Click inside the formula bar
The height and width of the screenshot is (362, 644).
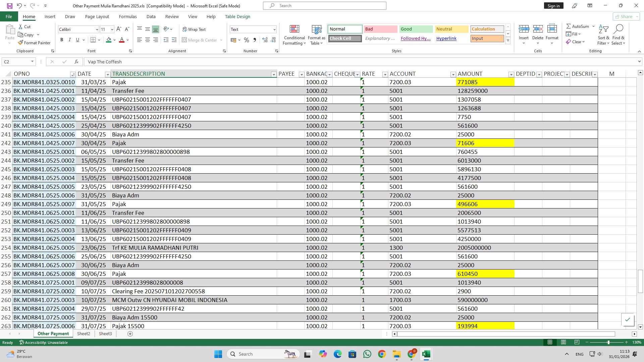[201, 62]
